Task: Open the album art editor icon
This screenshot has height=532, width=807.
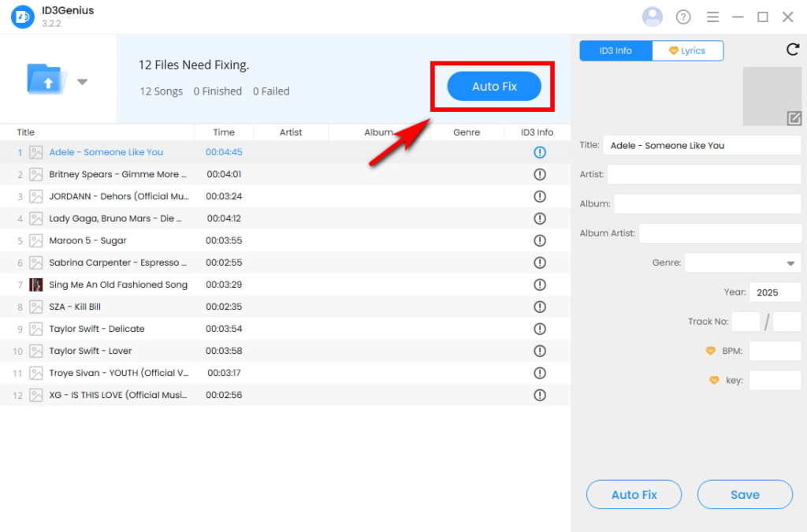Action: 795,118
